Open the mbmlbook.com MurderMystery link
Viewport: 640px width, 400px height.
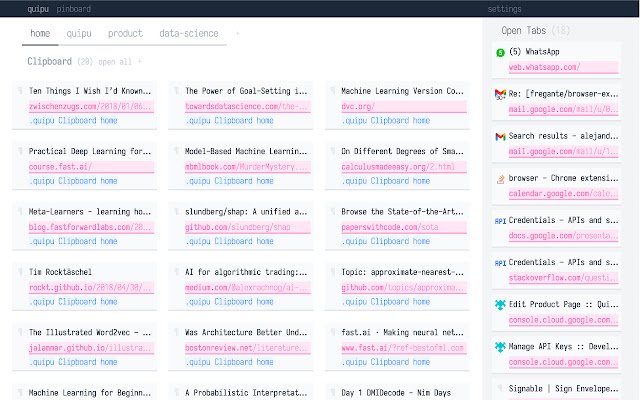[x=247, y=167]
